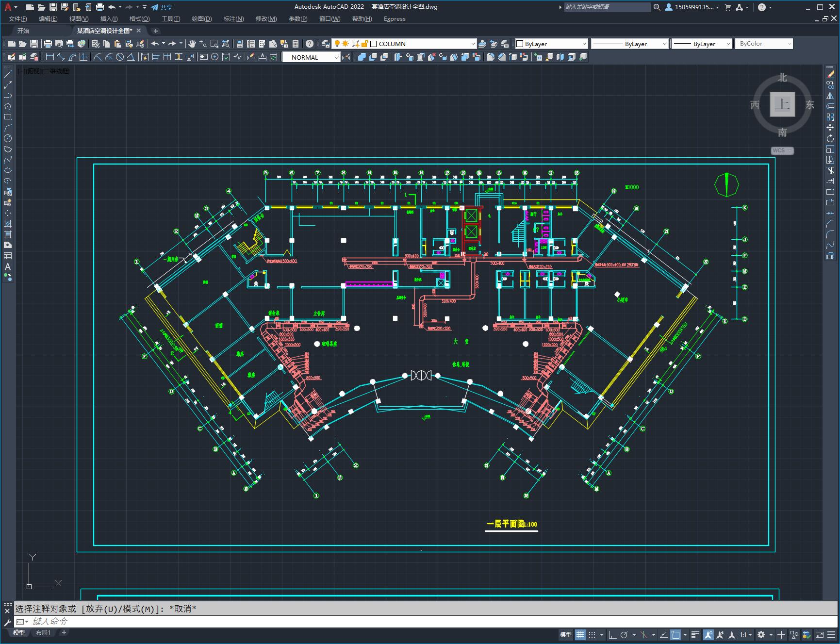Click the 共享 share button

[x=162, y=7]
